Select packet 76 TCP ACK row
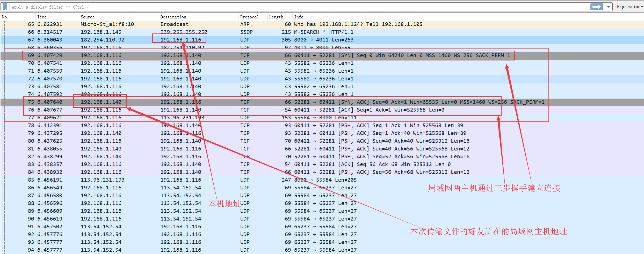 pos(322,110)
